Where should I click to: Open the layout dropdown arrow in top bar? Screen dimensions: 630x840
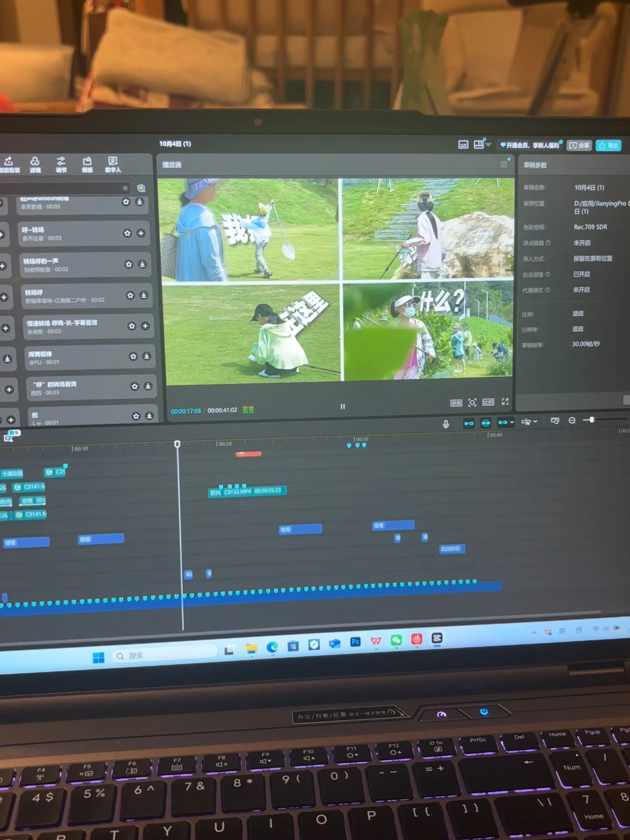[x=489, y=144]
